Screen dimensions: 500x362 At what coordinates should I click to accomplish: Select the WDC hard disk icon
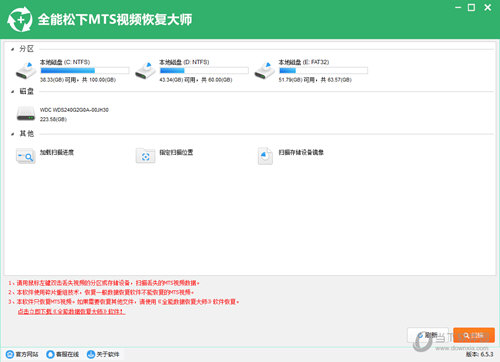tap(26, 114)
